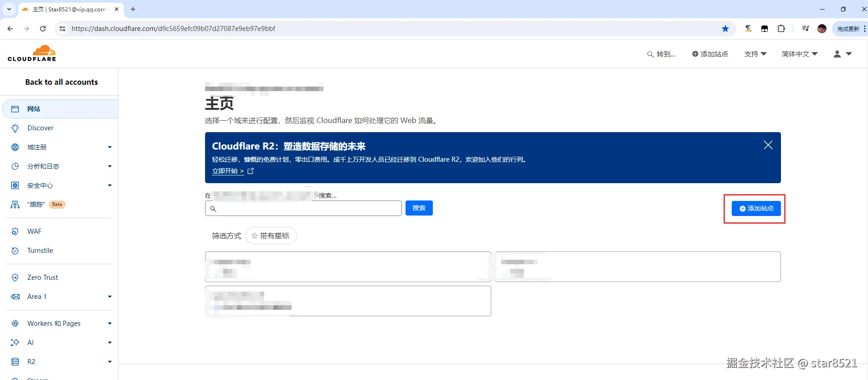Screen dimensions: 868x380
Task: Reload the current page
Action: (43, 28)
